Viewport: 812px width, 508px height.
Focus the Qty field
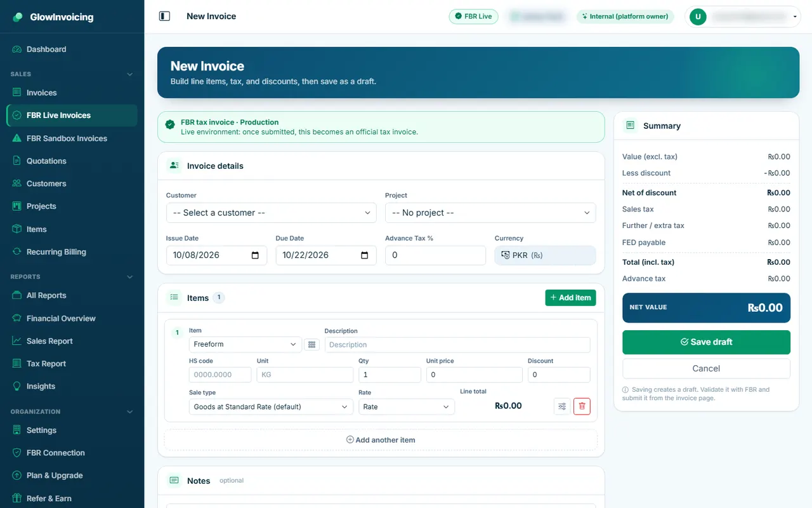tap(390, 375)
